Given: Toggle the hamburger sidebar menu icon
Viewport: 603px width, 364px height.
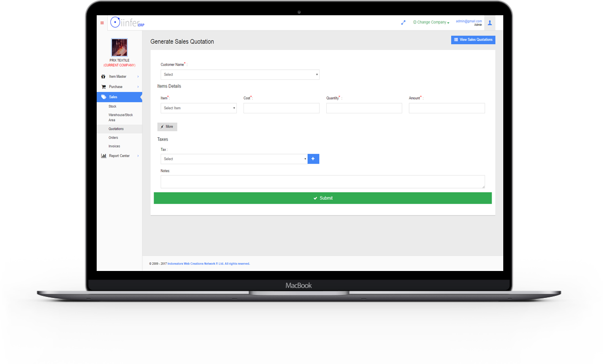Looking at the screenshot, I should 102,23.
